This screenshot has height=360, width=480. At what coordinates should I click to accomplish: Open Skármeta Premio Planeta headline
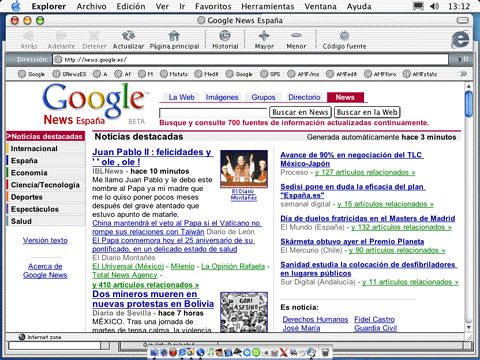(x=352, y=241)
